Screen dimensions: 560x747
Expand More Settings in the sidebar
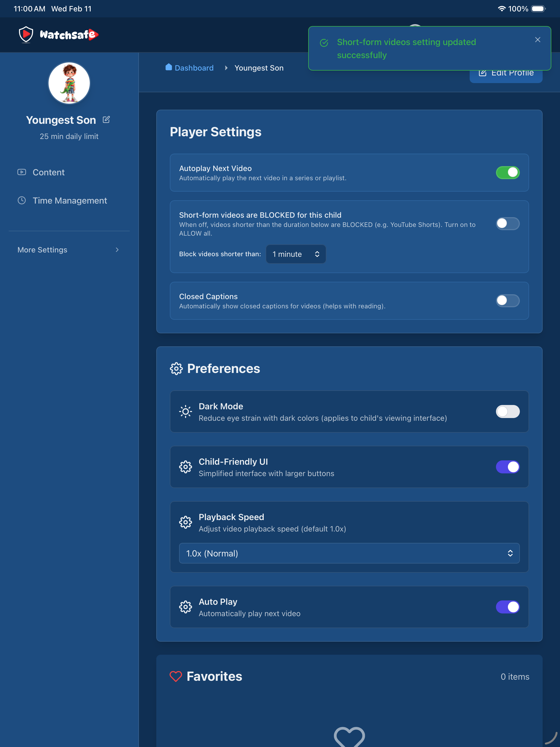69,250
